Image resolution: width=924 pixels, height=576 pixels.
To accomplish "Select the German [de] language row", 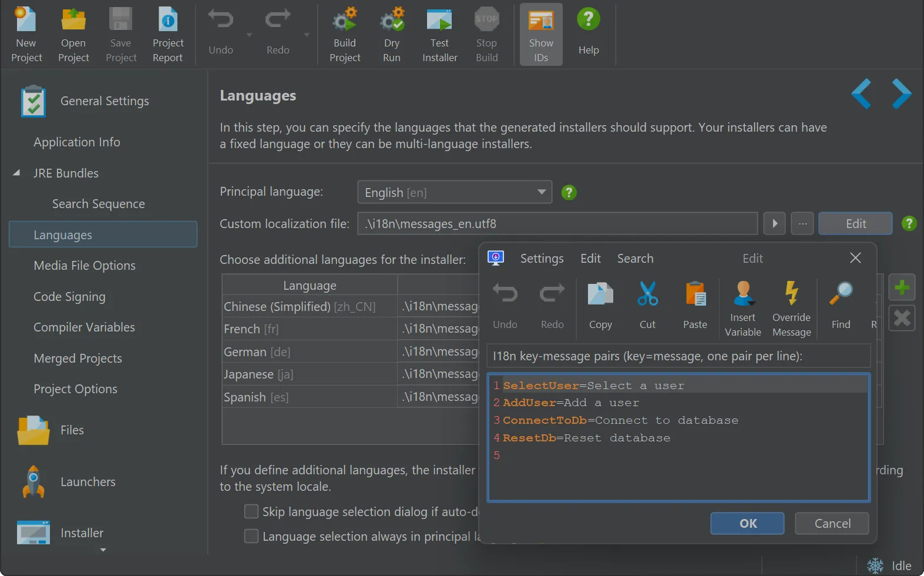I will pyautogui.click(x=351, y=351).
